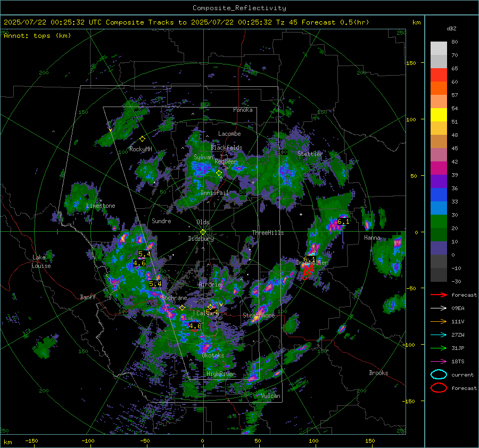Screen dimensions: 479x448
Task: Select the Strathmore map label
Action: tap(259, 315)
